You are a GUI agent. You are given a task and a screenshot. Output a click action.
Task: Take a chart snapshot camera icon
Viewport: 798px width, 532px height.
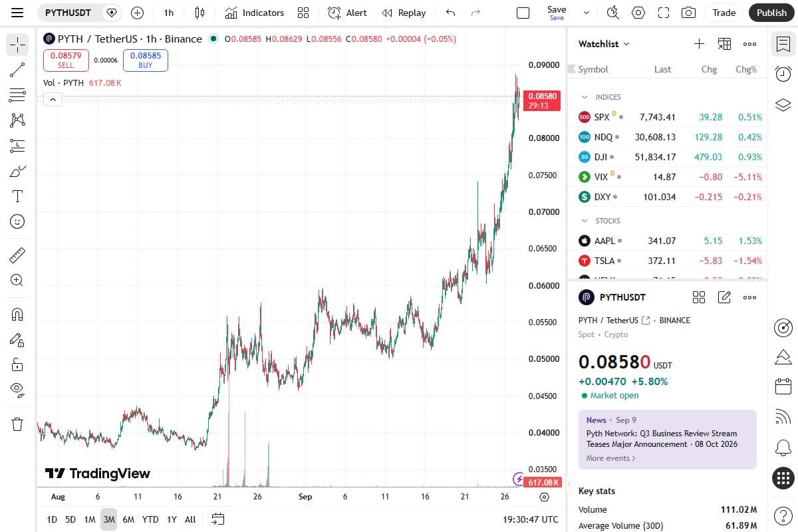click(x=689, y=13)
